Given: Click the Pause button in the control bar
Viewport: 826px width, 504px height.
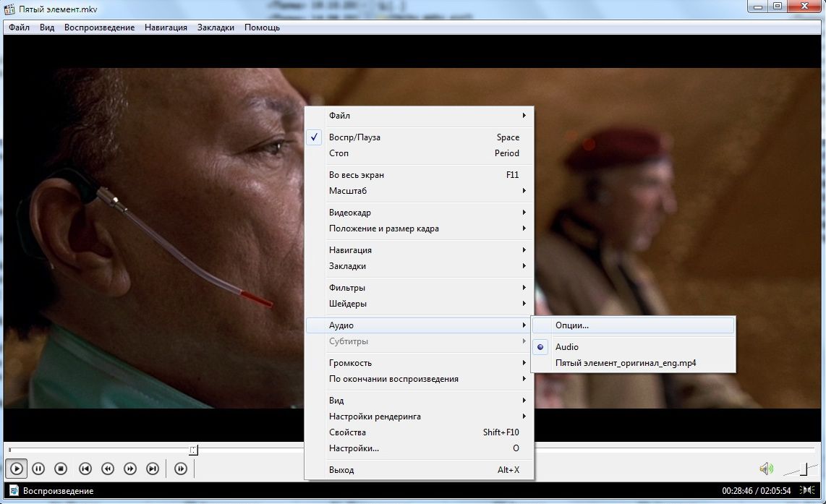Looking at the screenshot, I should (x=38, y=468).
